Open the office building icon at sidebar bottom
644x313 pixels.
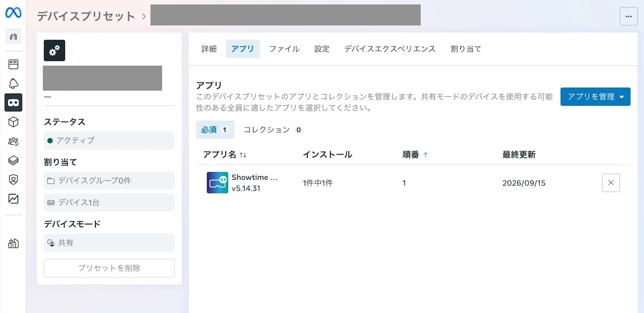point(13,243)
